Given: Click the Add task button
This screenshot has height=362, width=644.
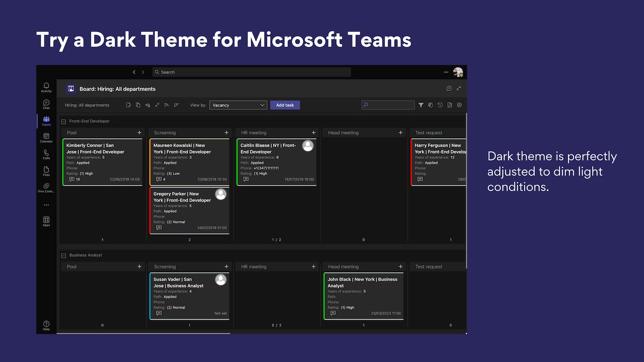Looking at the screenshot, I should (x=285, y=105).
